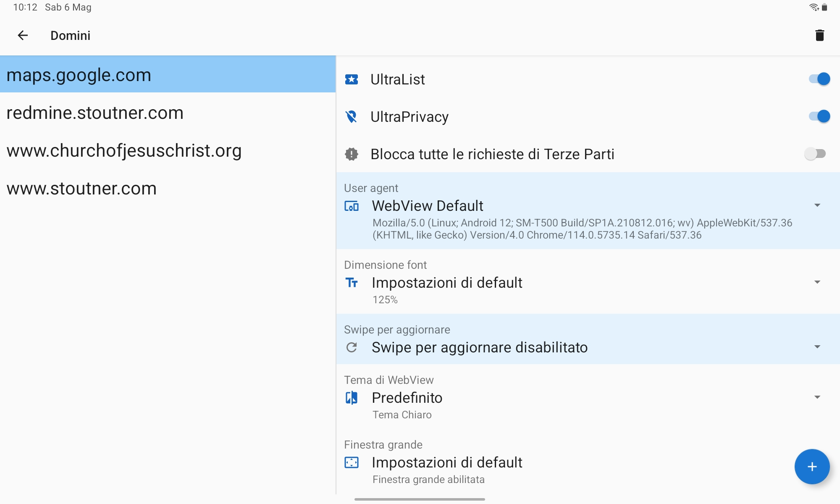Select www.churchofjesuschrist.org domain

[x=124, y=151]
